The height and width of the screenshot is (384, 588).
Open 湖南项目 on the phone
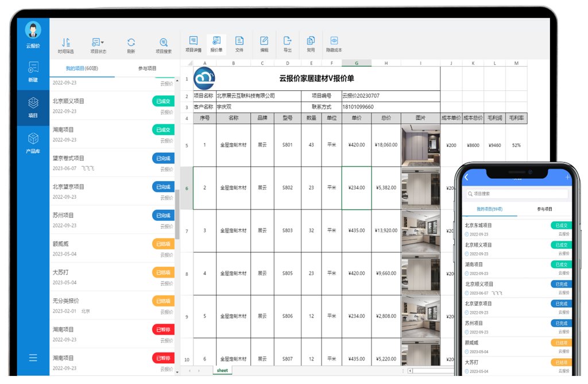coord(517,268)
